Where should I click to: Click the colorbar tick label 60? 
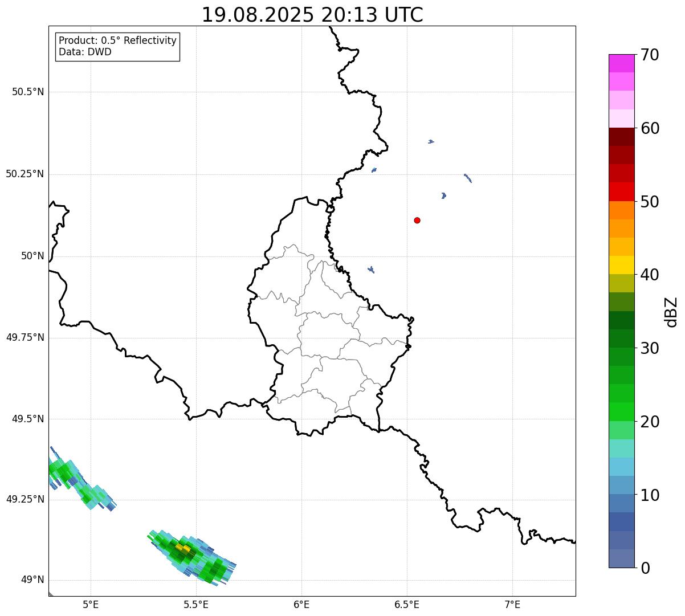click(x=650, y=128)
